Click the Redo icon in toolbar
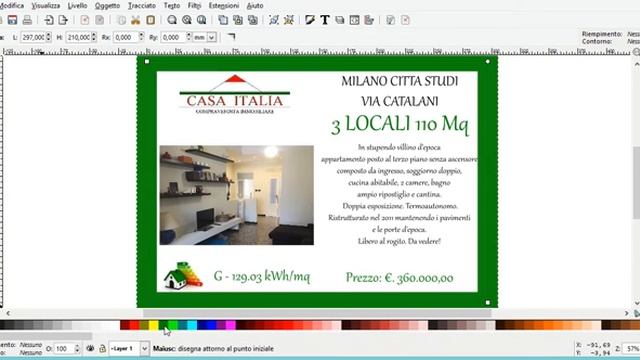Image resolution: width=640 pixels, height=360 pixels. click(99, 20)
